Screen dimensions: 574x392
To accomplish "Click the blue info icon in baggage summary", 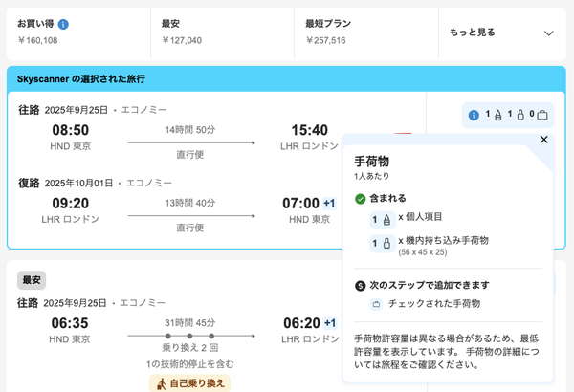I will [474, 116].
